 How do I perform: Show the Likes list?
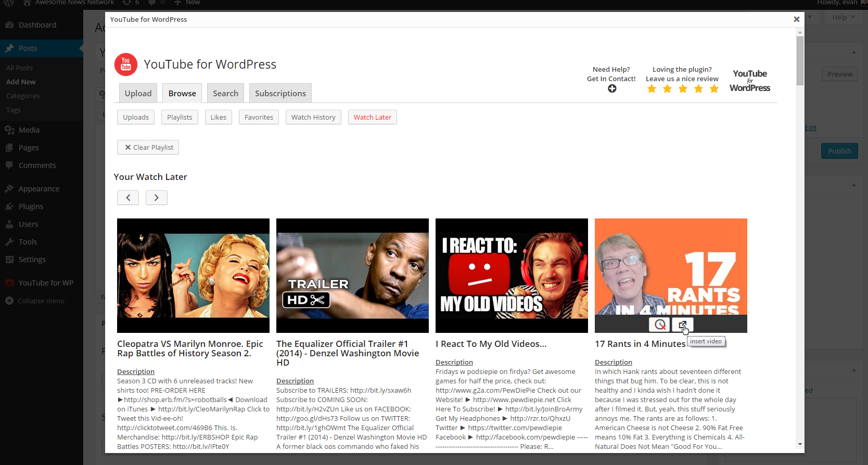pos(219,117)
